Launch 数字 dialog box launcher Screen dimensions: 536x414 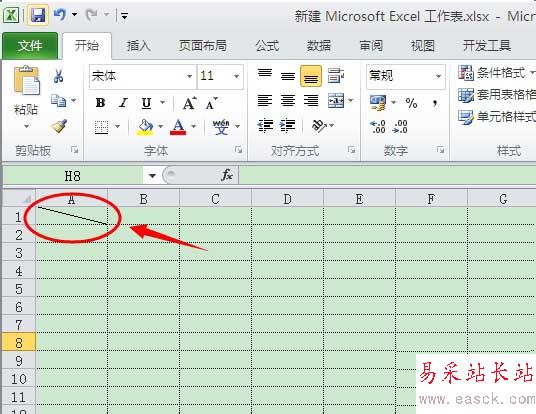pos(441,150)
